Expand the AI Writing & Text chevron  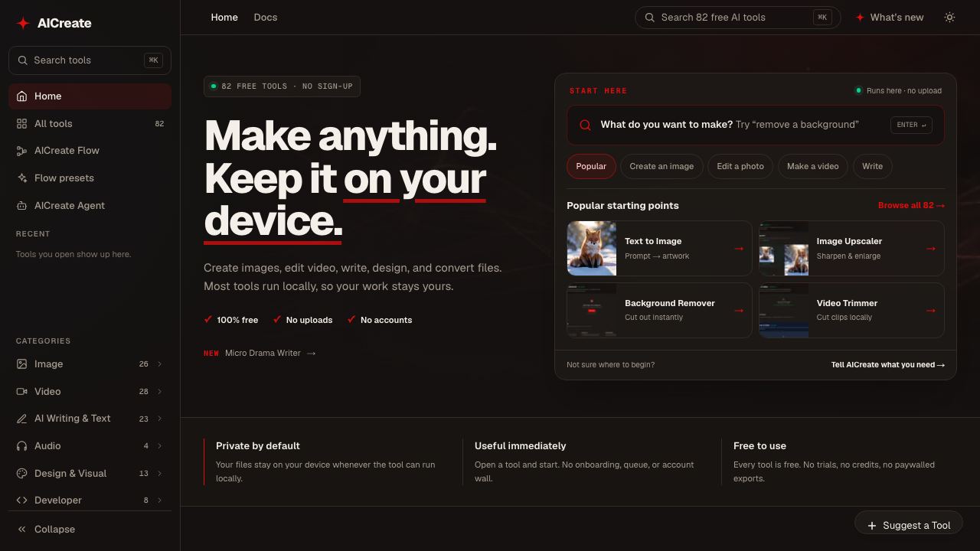click(159, 419)
